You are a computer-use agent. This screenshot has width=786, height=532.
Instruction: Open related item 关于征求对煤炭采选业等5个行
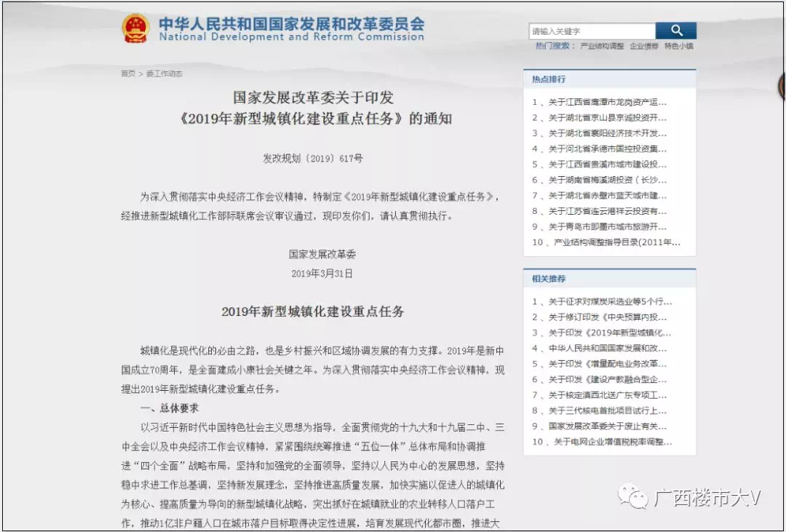pyautogui.click(x=610, y=302)
